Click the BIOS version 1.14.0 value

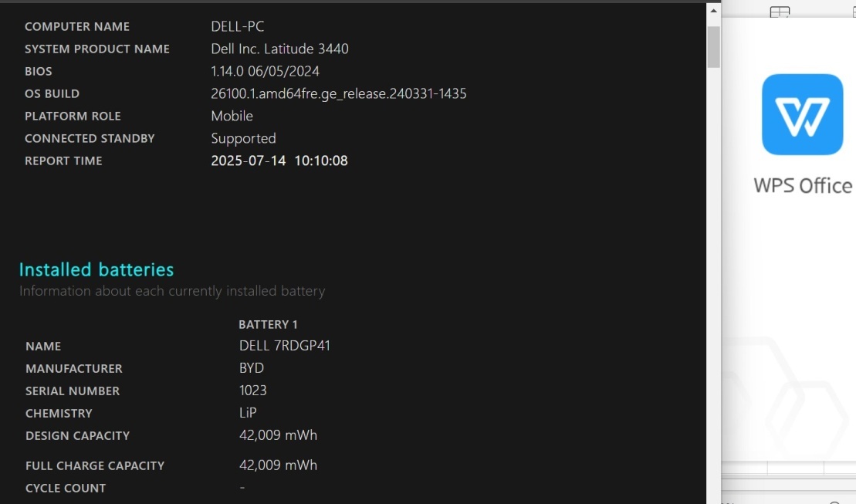pyautogui.click(x=266, y=71)
